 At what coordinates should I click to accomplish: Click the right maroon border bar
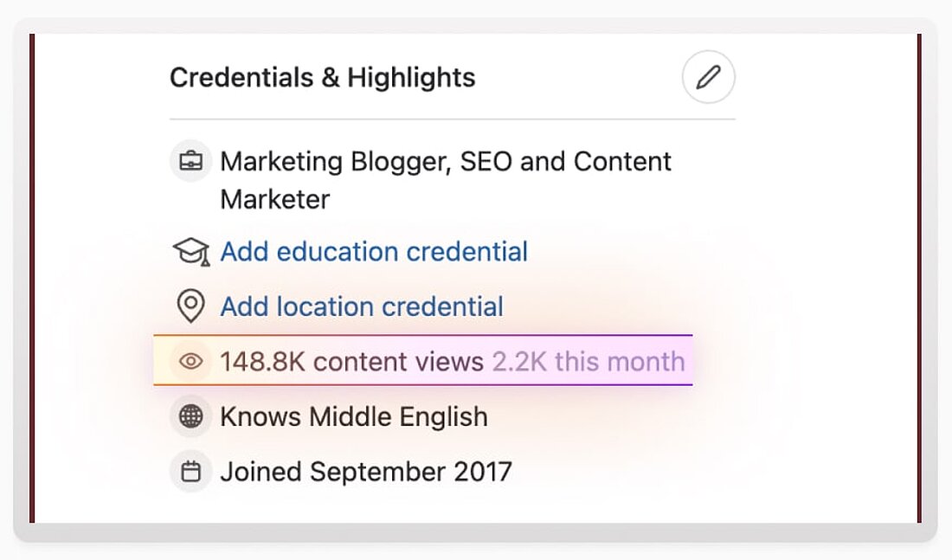pos(919,277)
